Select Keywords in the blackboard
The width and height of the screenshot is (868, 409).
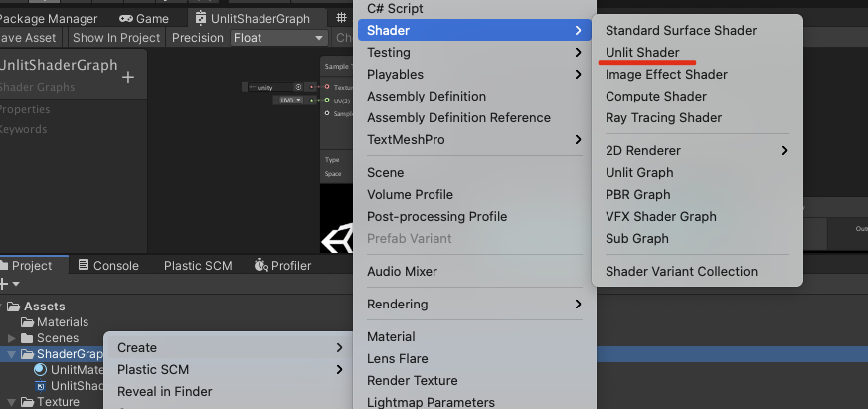pos(23,129)
